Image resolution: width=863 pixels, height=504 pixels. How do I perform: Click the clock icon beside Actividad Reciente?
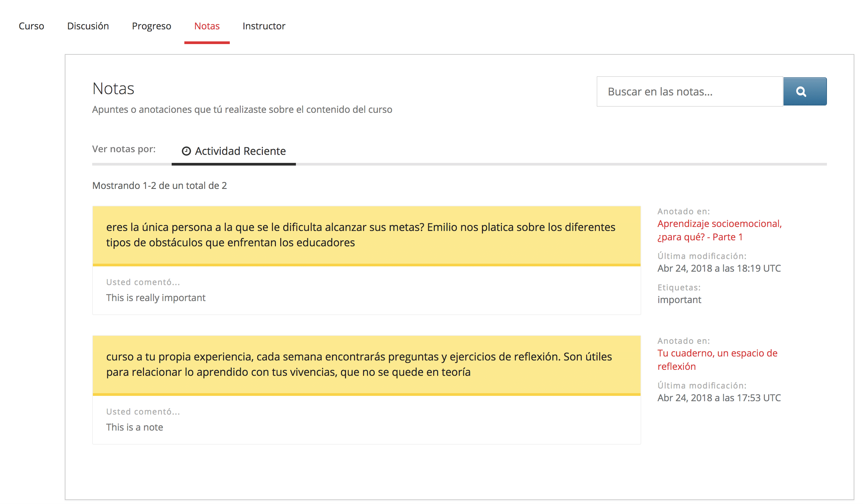tap(186, 151)
